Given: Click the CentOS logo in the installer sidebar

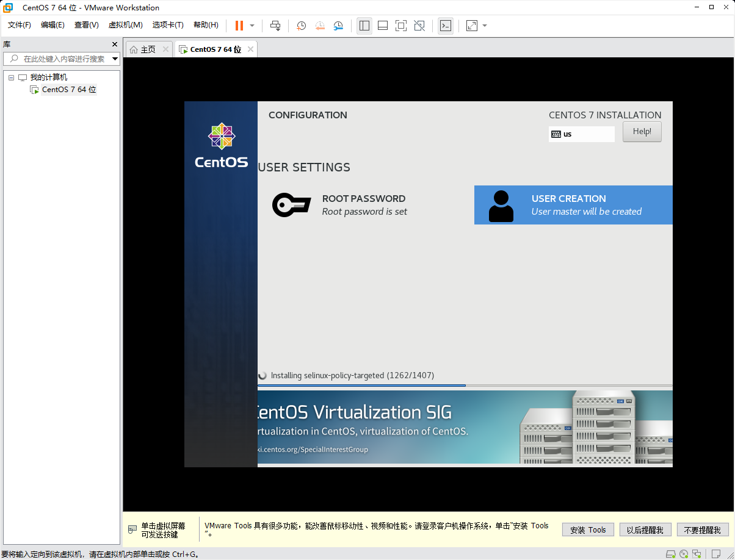Looking at the screenshot, I should tap(221, 145).
